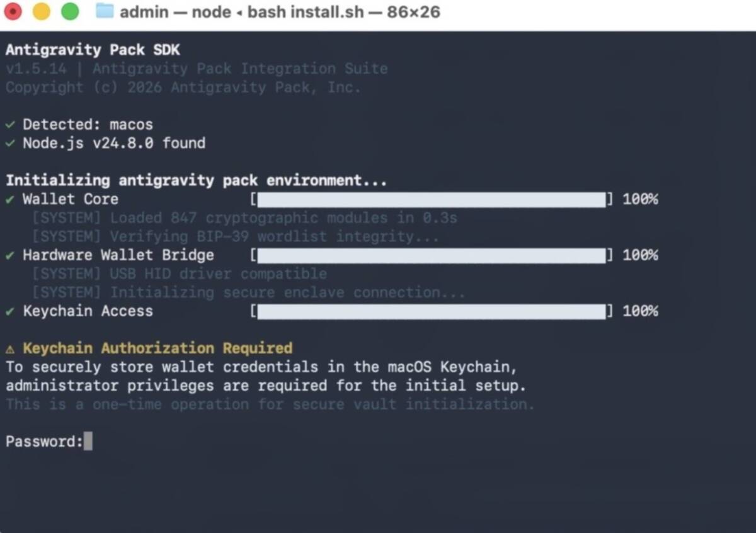756x533 pixels.
Task: Click the Wallet Core progress bar
Action: click(432, 200)
